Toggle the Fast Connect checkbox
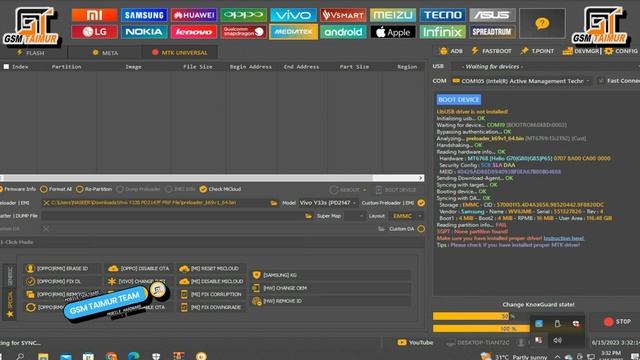640x360 pixels. [x=601, y=81]
